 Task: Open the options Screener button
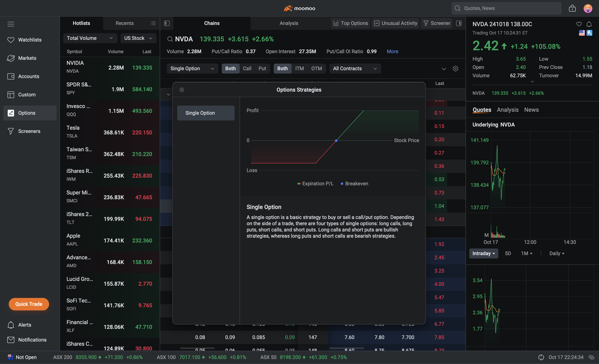click(437, 23)
